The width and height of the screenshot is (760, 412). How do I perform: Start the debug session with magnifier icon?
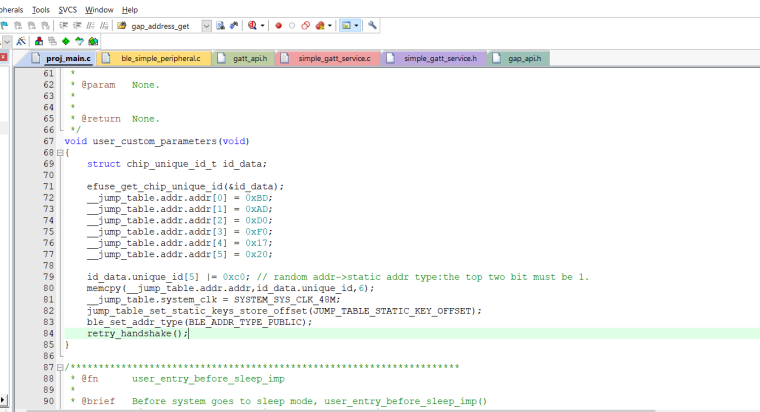(252, 24)
